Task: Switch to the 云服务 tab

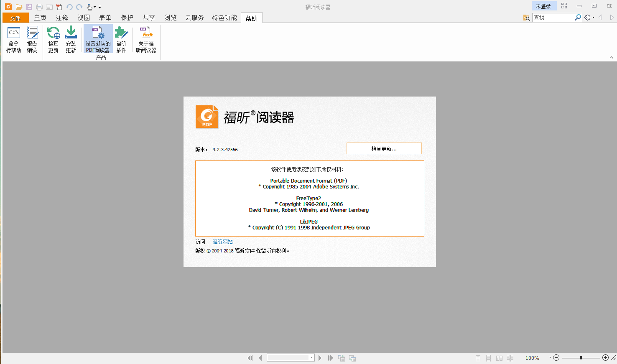Action: point(195,18)
